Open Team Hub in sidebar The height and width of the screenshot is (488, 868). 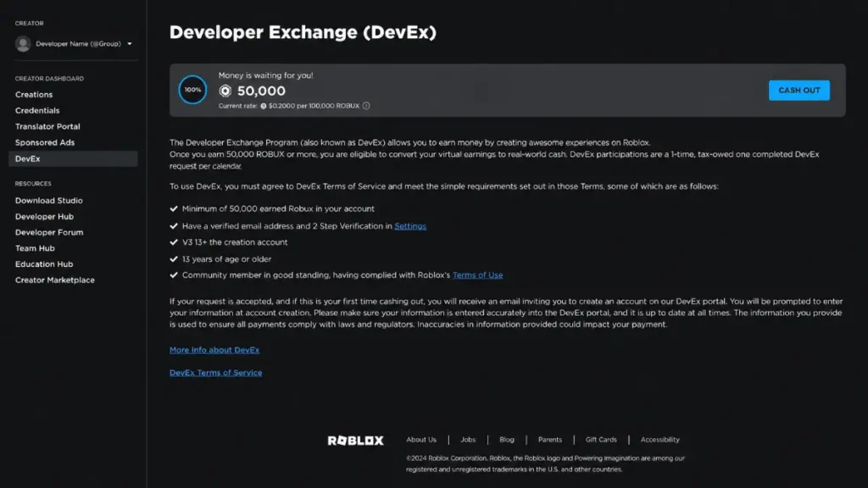[35, 248]
